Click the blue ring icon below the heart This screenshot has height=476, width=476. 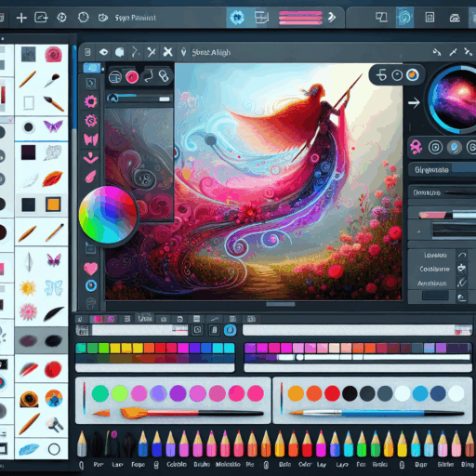click(x=91, y=285)
